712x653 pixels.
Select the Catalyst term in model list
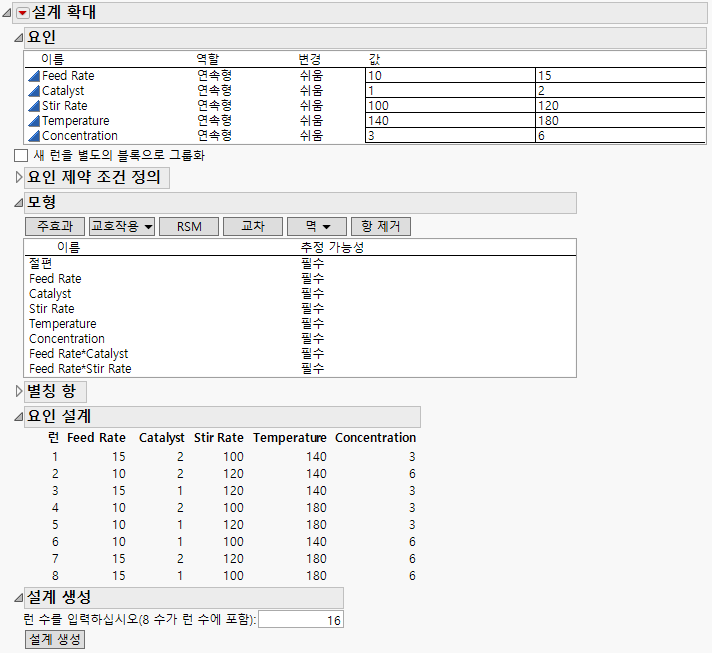(x=50, y=293)
